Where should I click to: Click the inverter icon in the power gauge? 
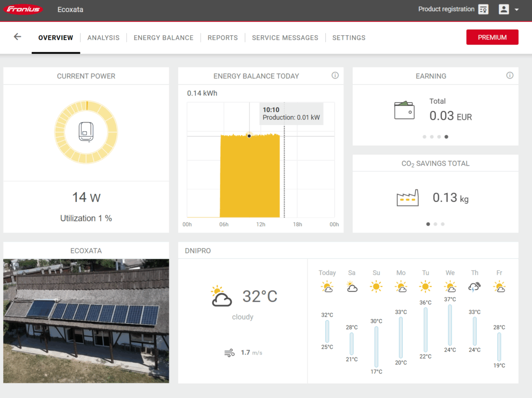click(x=86, y=131)
